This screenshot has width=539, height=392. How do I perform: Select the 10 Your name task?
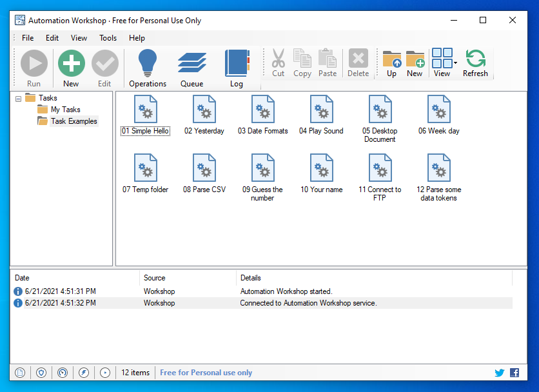point(322,173)
